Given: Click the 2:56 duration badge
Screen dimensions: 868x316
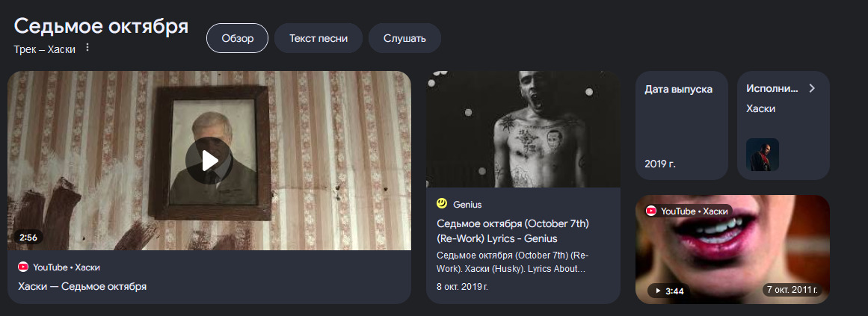Looking at the screenshot, I should coord(28,238).
